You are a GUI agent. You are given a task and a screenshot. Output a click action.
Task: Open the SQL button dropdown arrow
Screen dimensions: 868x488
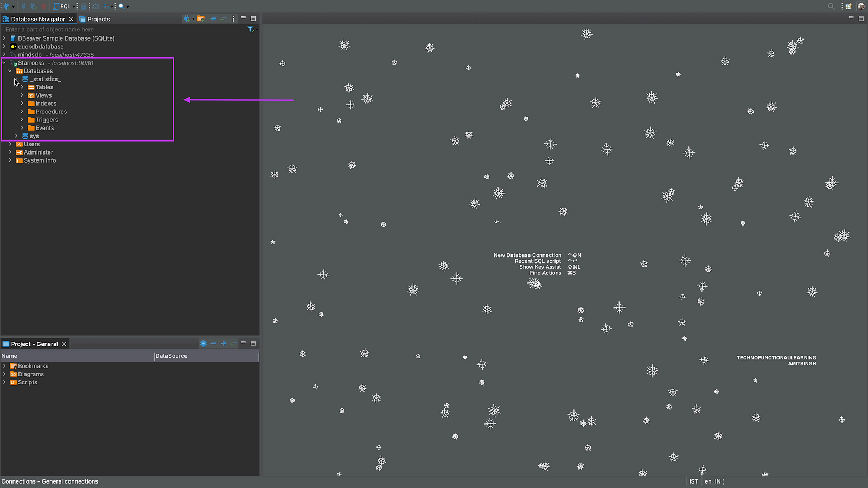(x=74, y=7)
